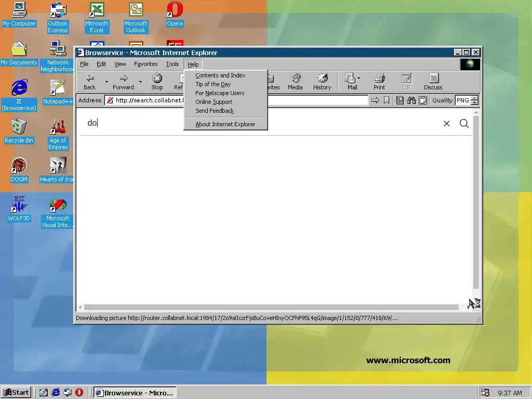
Task: Click Show Desktop quick launch icon
Action: coord(44,393)
